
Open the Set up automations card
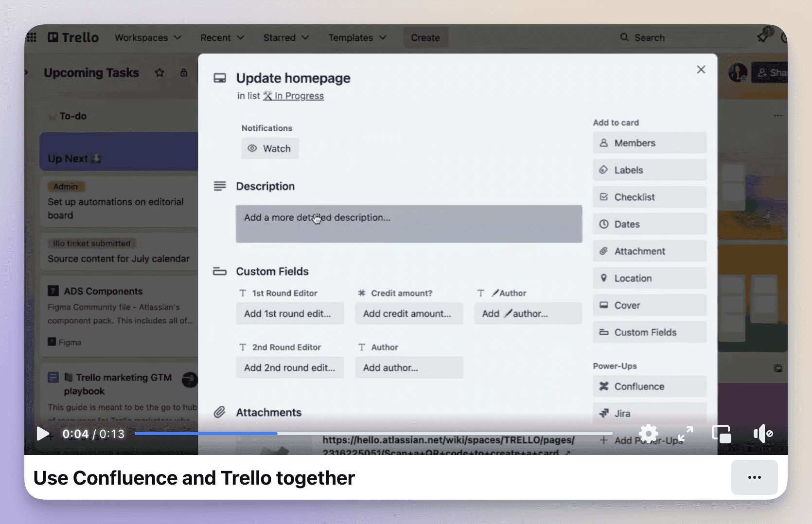[119, 202]
